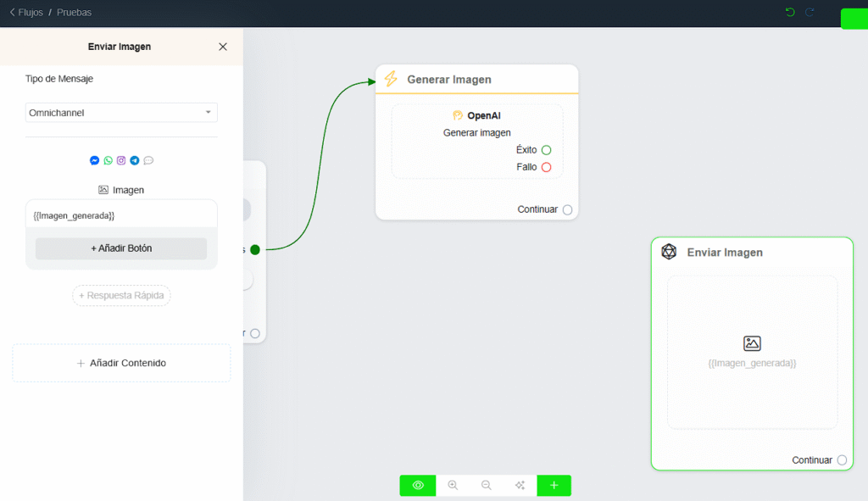Click the sparkle auto-arrange icon

pos(520,485)
